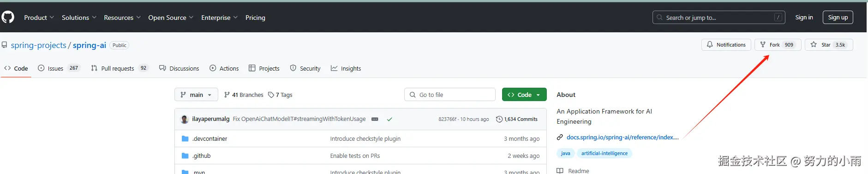Click the Public visibility label
Image resolution: width=868 pixels, height=174 pixels.
[119, 45]
